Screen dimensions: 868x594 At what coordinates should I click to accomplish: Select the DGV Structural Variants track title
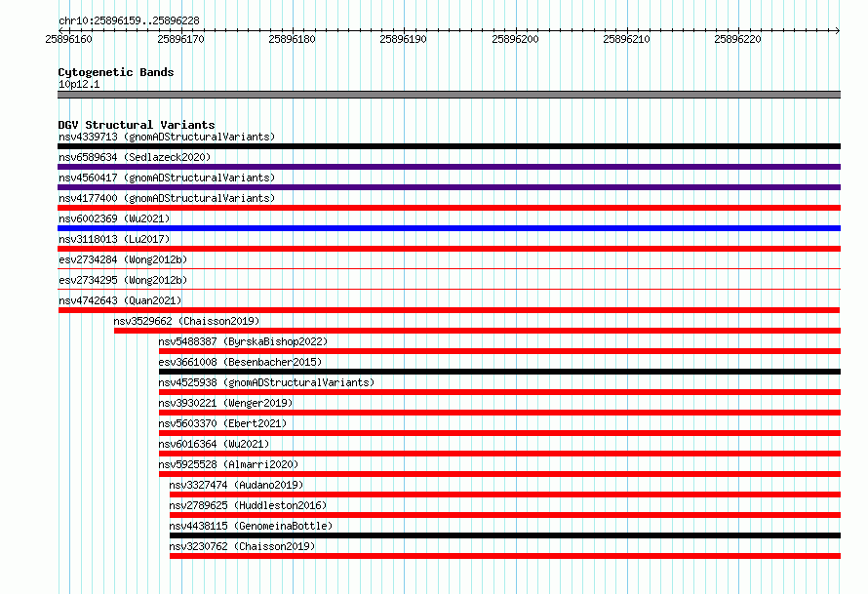[137, 125]
